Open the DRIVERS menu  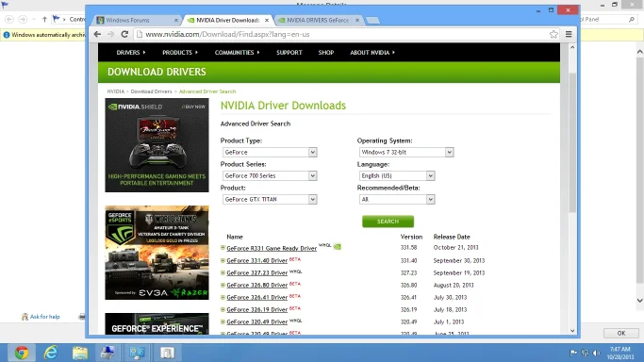(131, 53)
